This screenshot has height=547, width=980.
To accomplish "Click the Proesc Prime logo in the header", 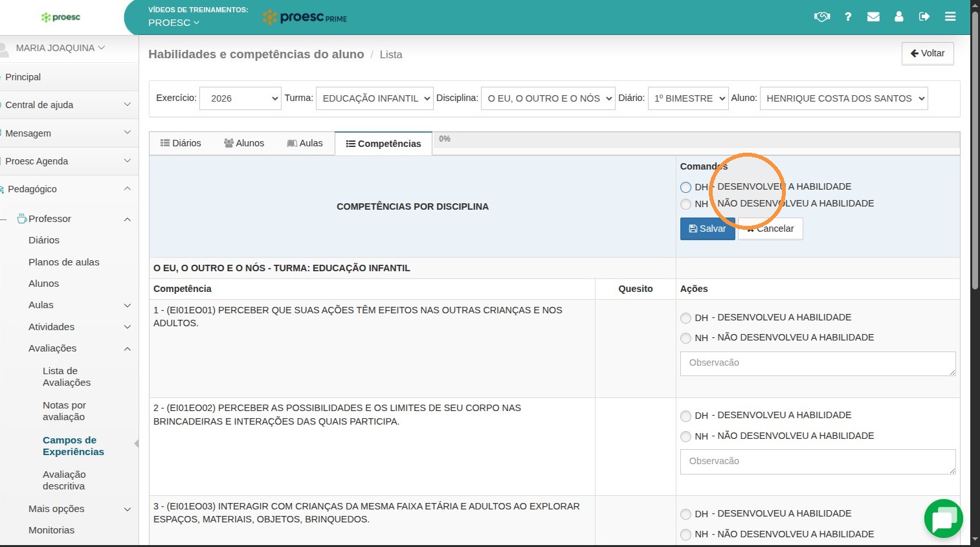I will pyautogui.click(x=305, y=17).
